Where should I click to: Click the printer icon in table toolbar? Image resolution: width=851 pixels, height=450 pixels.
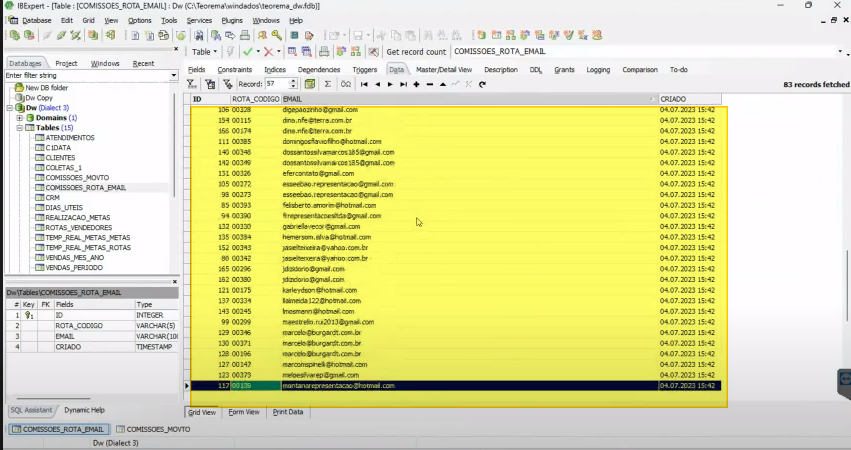pyautogui.click(x=324, y=52)
